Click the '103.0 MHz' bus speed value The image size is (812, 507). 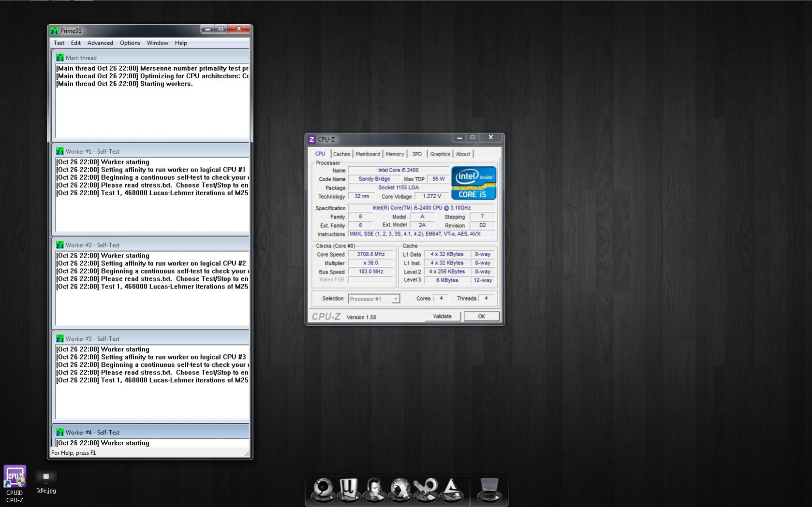click(x=371, y=272)
